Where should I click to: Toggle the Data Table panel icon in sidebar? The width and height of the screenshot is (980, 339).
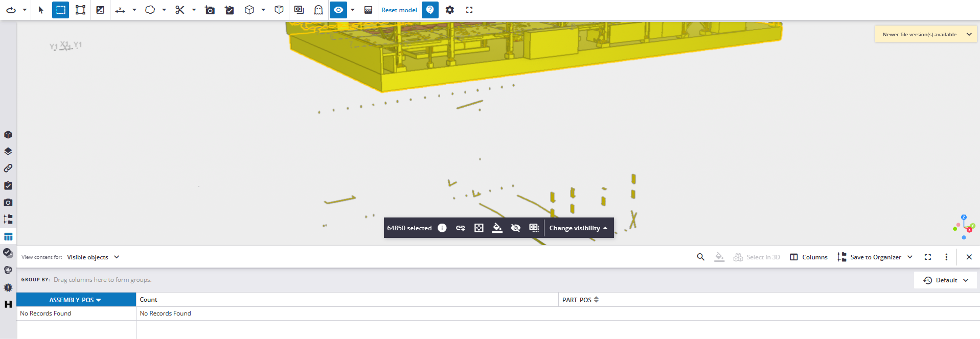[8, 236]
